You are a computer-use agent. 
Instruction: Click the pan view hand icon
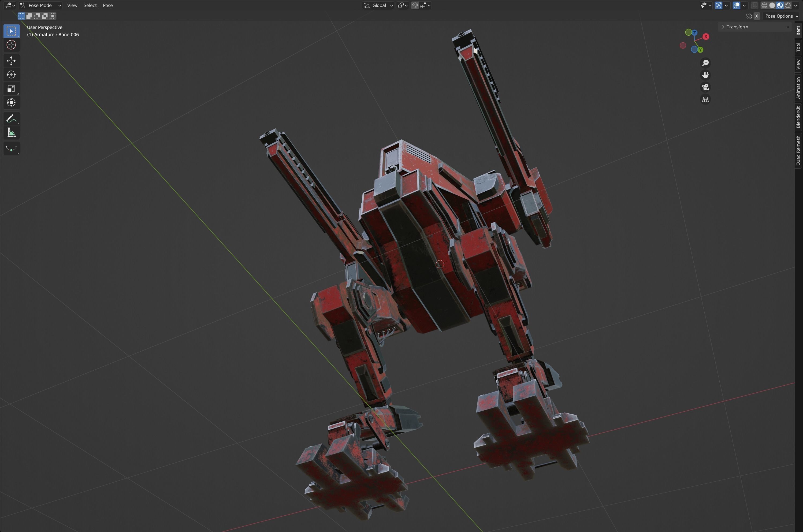point(705,75)
